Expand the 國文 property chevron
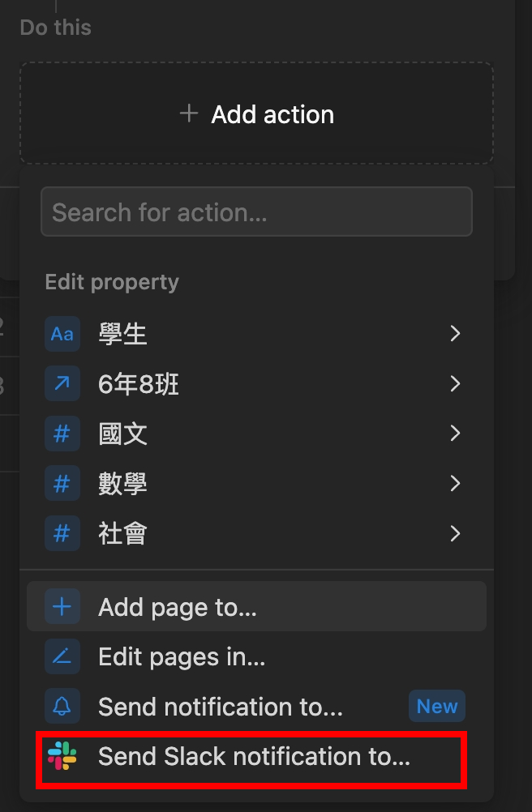The image size is (532, 812). pyautogui.click(x=455, y=433)
